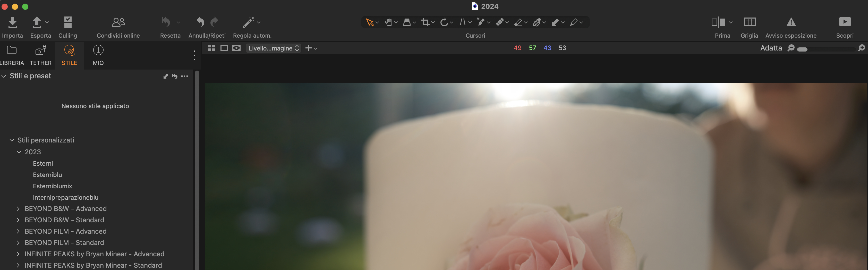Expand INFINITE PEAKS by Bryan Minear - Standard
This screenshot has height=270, width=868.
coord(18,265)
